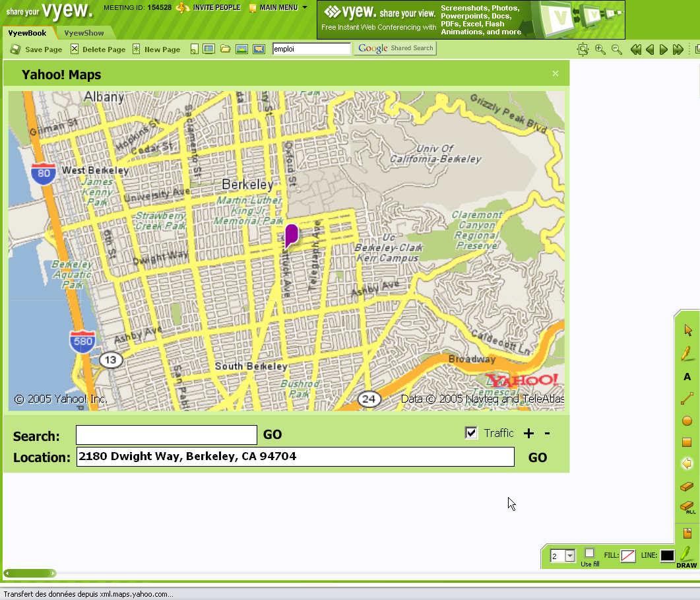Click the map zoom in plus button

coord(528,434)
